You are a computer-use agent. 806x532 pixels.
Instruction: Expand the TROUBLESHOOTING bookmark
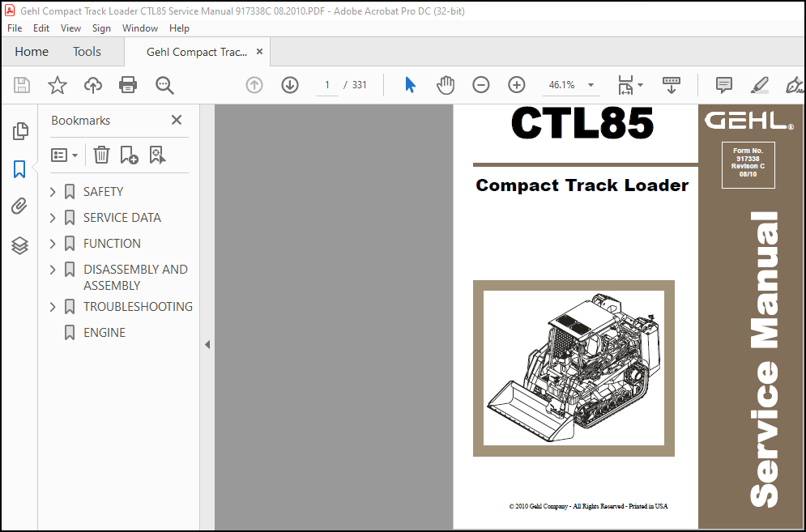[x=53, y=307]
